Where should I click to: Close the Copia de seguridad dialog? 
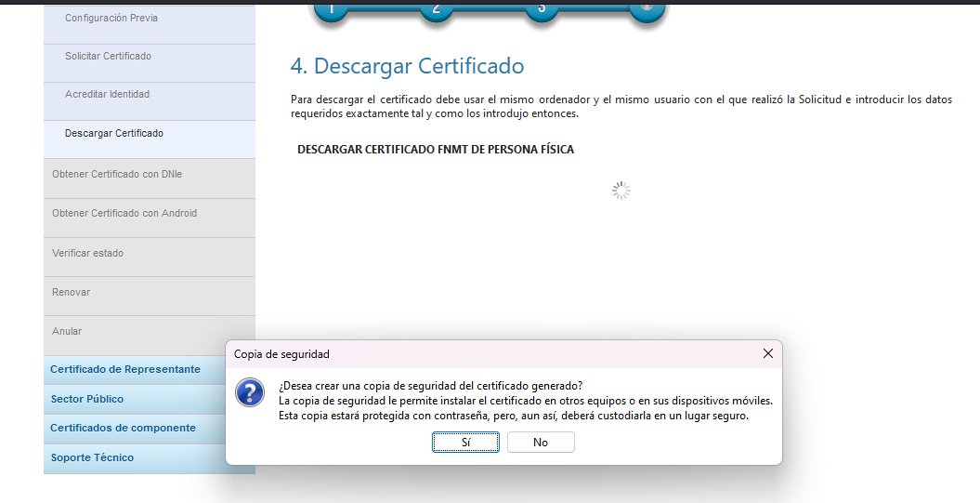click(x=767, y=354)
